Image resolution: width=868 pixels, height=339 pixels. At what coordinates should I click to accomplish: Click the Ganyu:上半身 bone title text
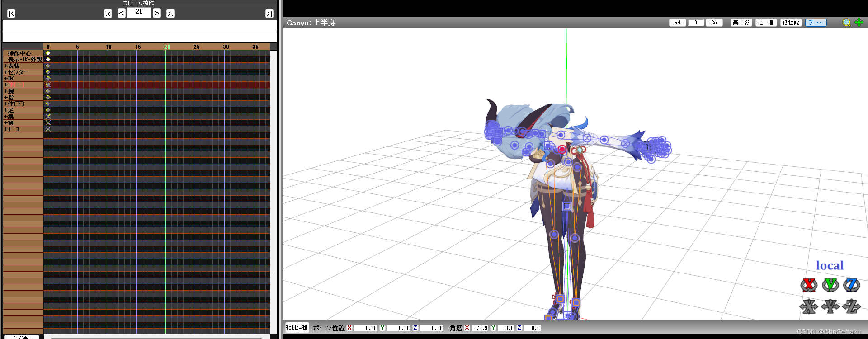click(311, 23)
